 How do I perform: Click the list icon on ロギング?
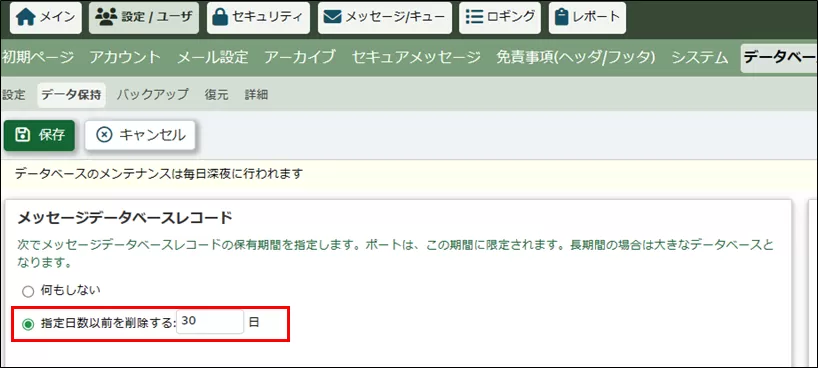[x=474, y=17]
